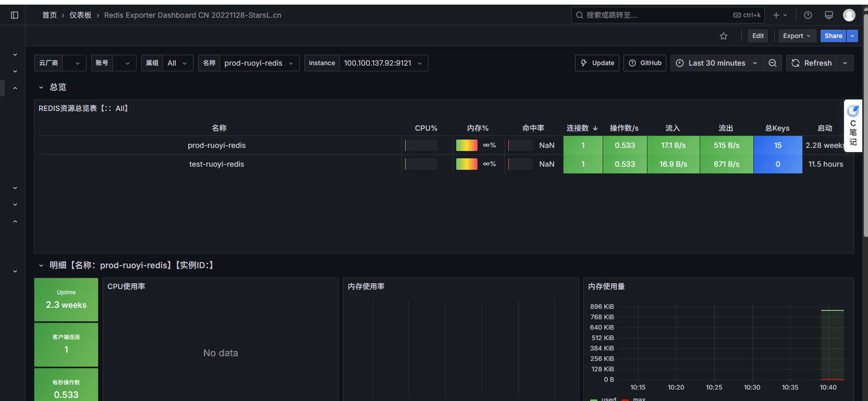This screenshot has height=401, width=868.
Task: Click the Share button
Action: [x=834, y=36]
